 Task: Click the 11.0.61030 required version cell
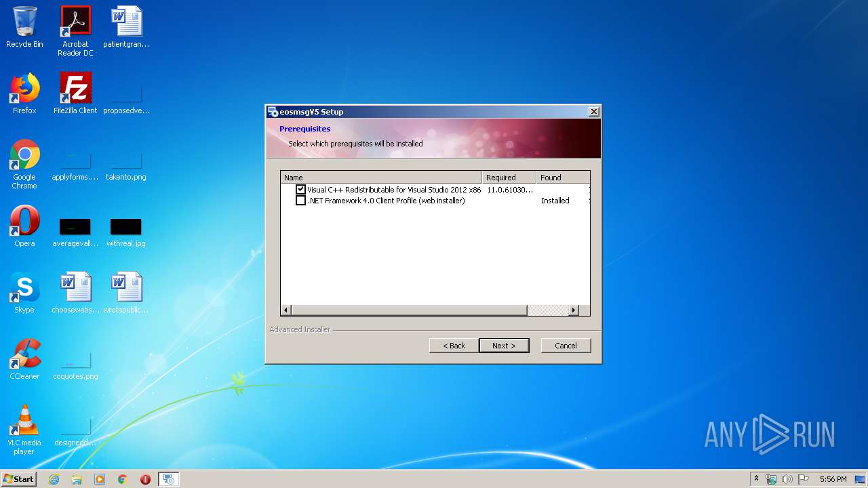(x=510, y=190)
